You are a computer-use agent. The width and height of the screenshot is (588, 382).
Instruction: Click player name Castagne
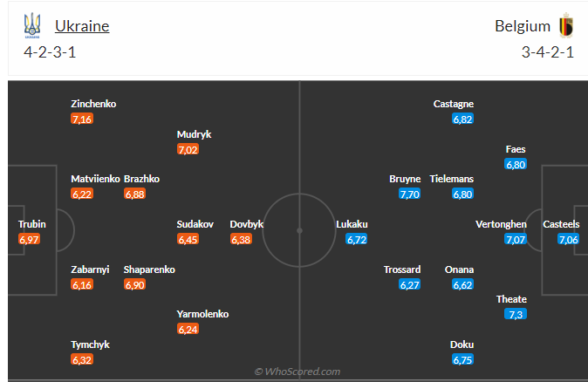454,104
